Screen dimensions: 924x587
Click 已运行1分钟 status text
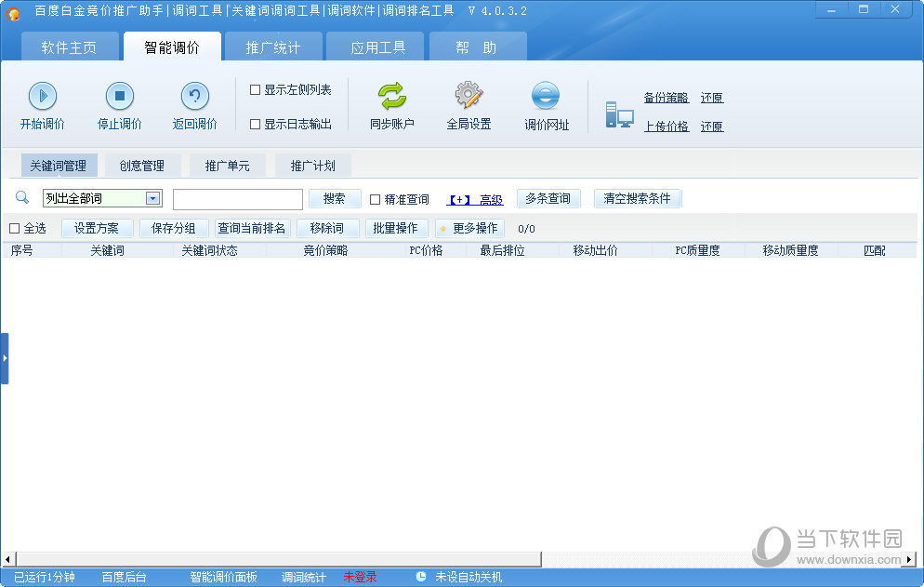pyautogui.click(x=45, y=577)
